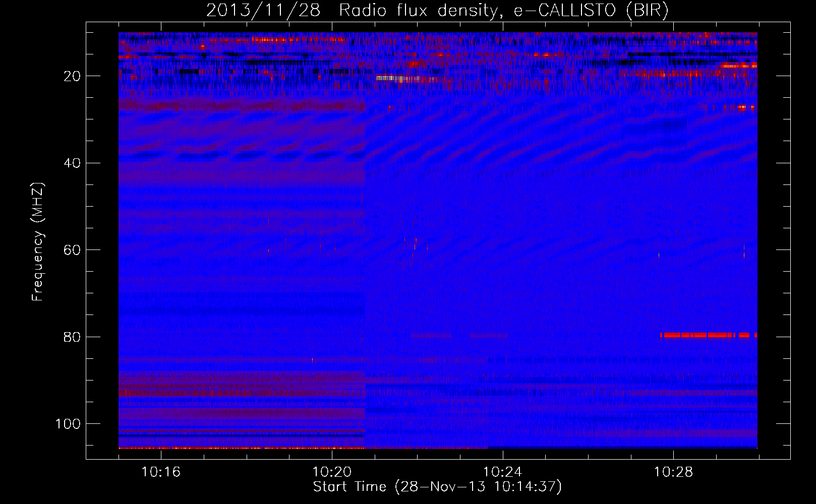This screenshot has width=816, height=504.
Task: Click the 60 frequency tick label
Action: (72, 250)
